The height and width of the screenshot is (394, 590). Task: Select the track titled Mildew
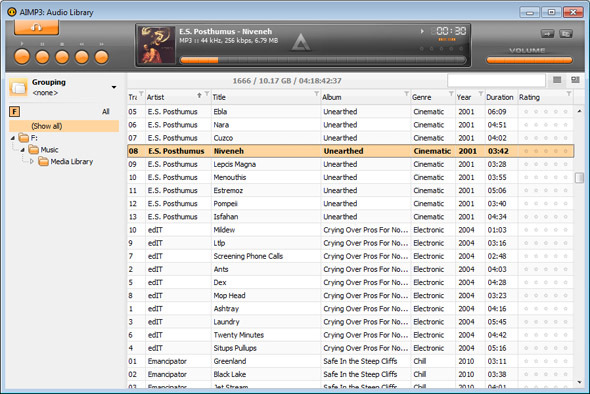pyautogui.click(x=350, y=230)
